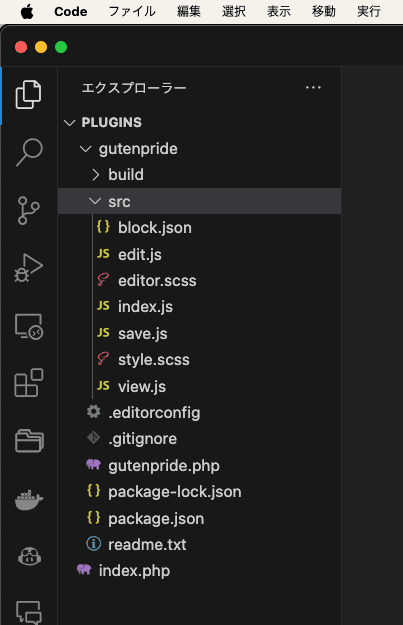403x625 pixels.
Task: Collapse the PLUGINS root section
Action: [70, 123]
